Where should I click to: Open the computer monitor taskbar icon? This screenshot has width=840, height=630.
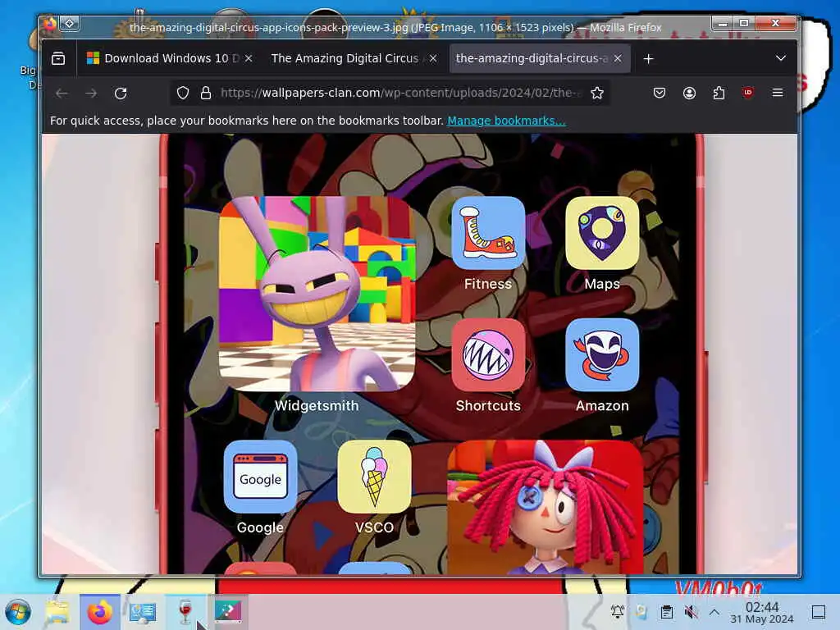coord(143,612)
